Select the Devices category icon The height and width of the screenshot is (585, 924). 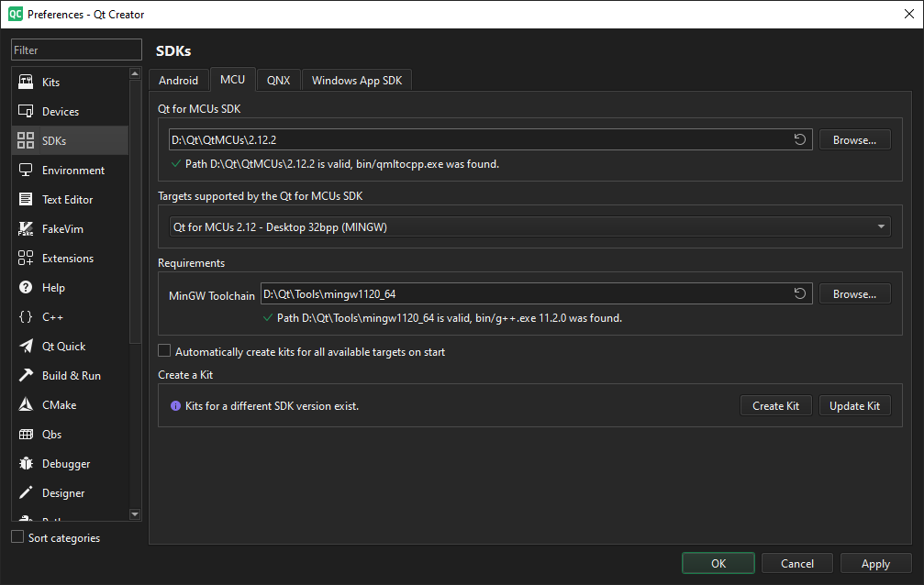point(26,111)
